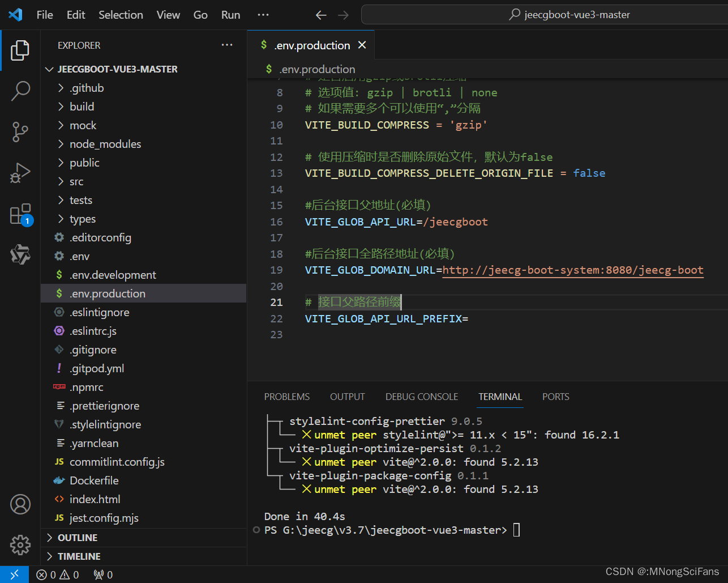Image resolution: width=728 pixels, height=583 pixels.
Task: Collapse the JEECGBOOT-VUE3-MASTER root folder
Action: coord(144,69)
